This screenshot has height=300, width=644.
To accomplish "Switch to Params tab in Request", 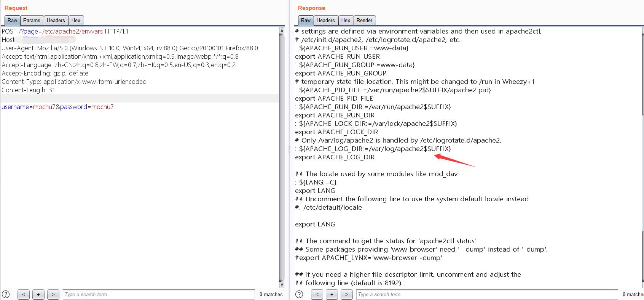I will click(32, 20).
